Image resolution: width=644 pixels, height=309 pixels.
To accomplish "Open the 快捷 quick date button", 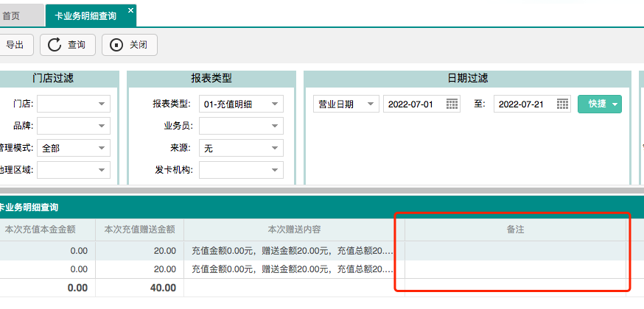I will tap(600, 104).
